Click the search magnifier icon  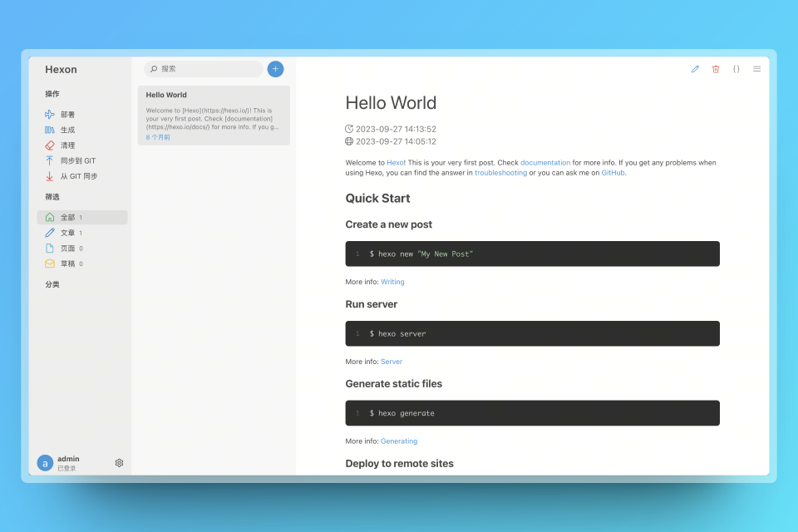(154, 69)
